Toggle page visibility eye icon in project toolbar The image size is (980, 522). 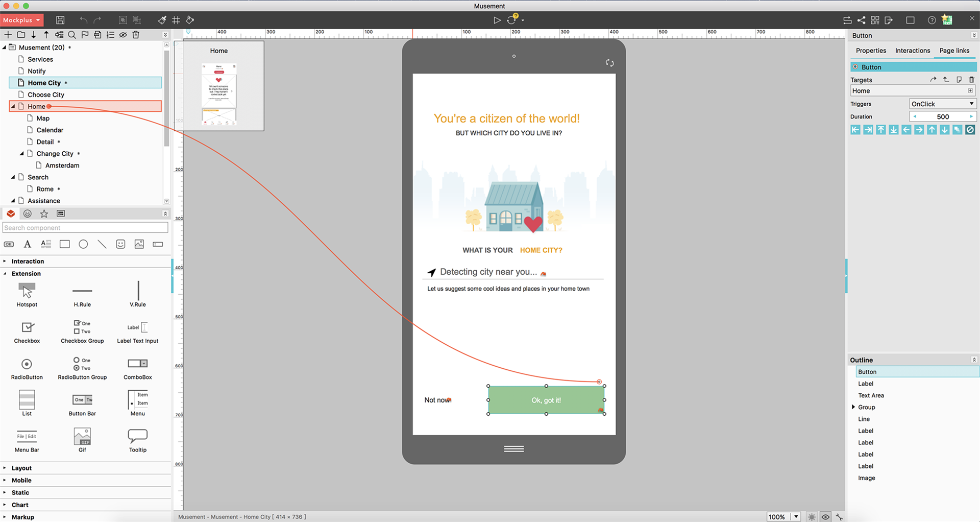[x=123, y=35]
